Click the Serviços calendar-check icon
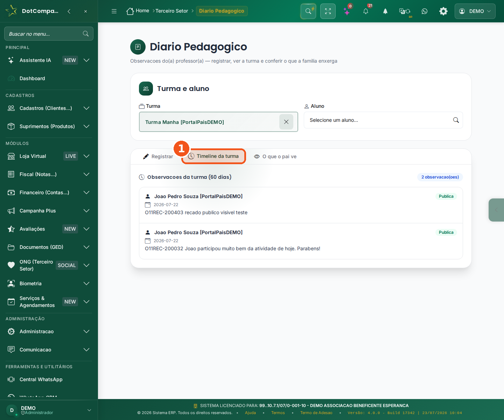This screenshot has width=504, height=420. tap(11, 302)
